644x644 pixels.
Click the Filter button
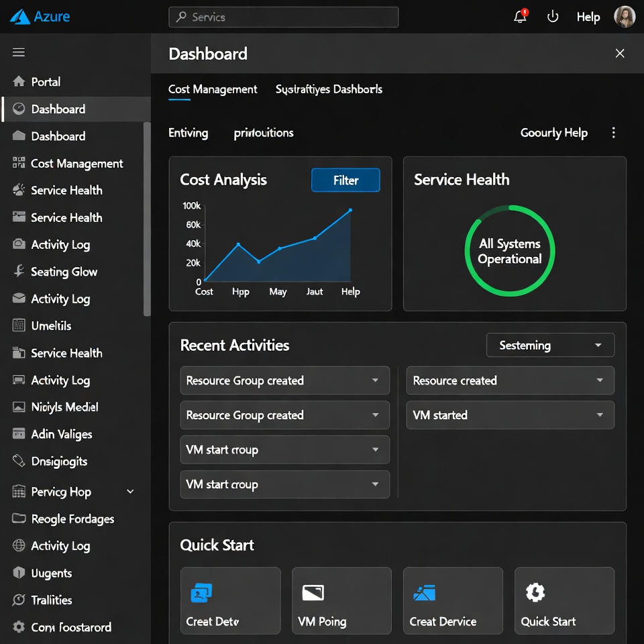(x=345, y=180)
